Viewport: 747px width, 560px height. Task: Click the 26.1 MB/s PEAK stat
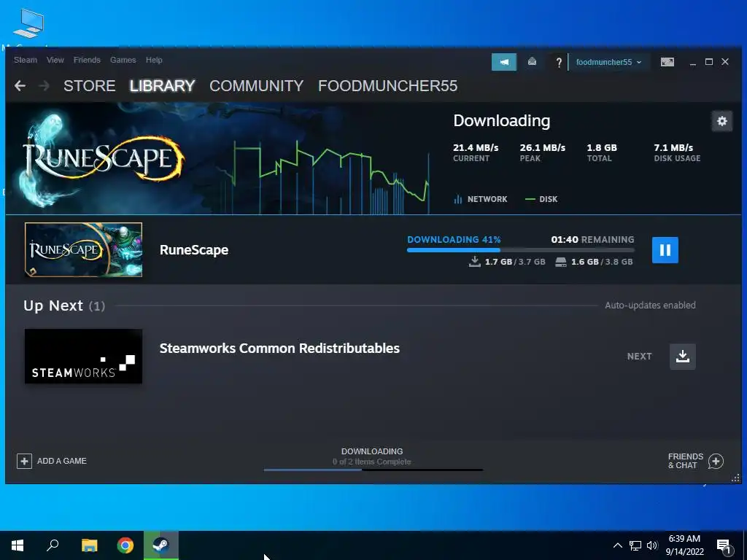coord(543,152)
